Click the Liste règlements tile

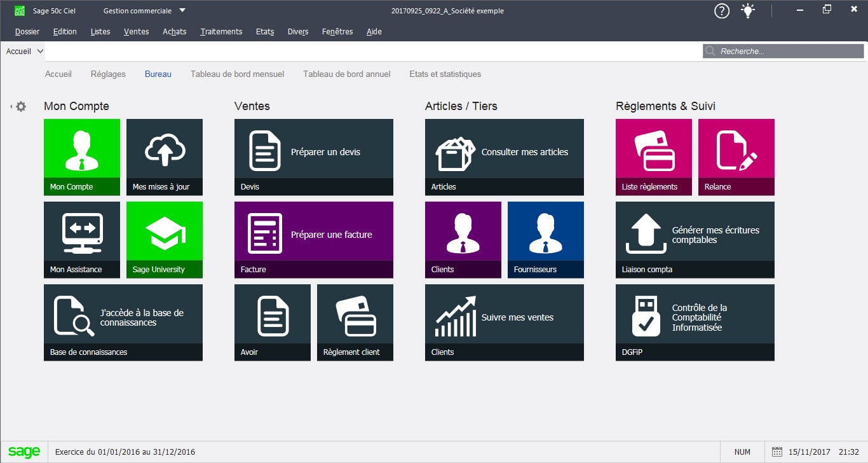[653, 156]
